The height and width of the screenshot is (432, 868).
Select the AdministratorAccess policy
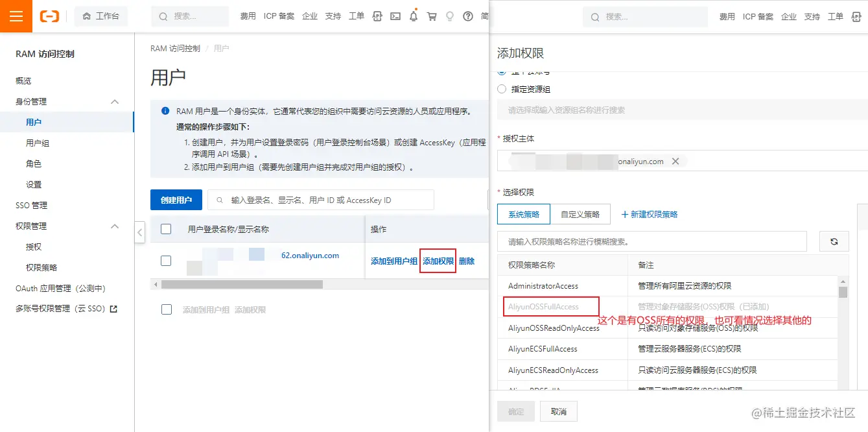[543, 285]
